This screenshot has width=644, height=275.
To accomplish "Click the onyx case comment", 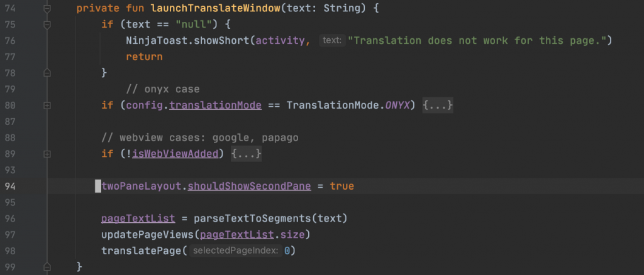I will 163,89.
